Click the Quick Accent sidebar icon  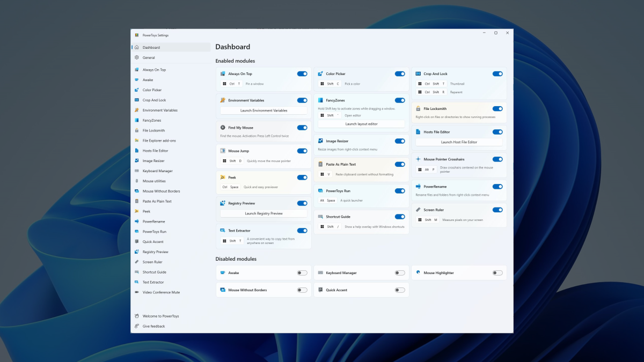137,242
